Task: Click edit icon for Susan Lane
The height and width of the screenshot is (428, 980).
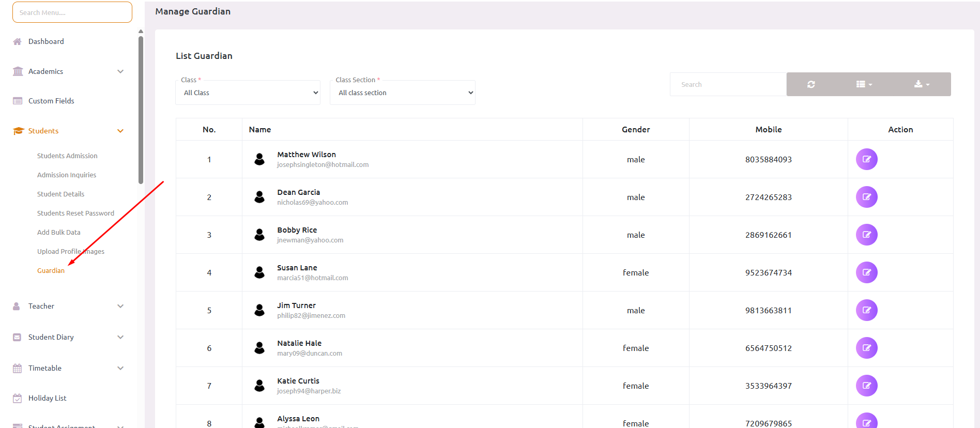Action: click(x=866, y=272)
